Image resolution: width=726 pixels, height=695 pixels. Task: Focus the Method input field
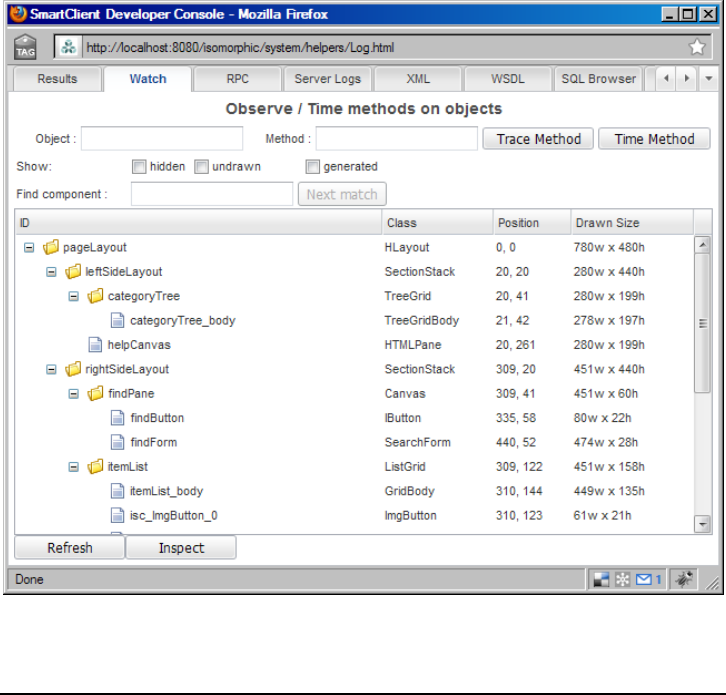pos(397,138)
